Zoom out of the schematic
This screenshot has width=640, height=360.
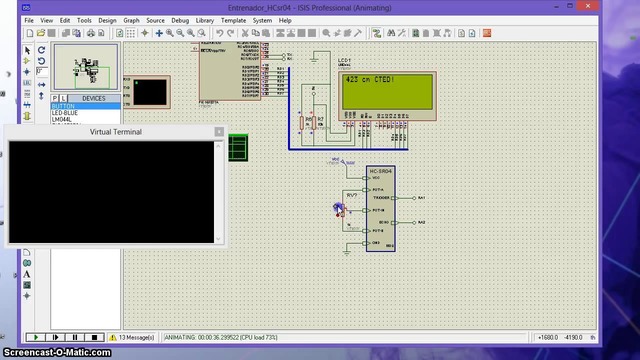(x=180, y=33)
